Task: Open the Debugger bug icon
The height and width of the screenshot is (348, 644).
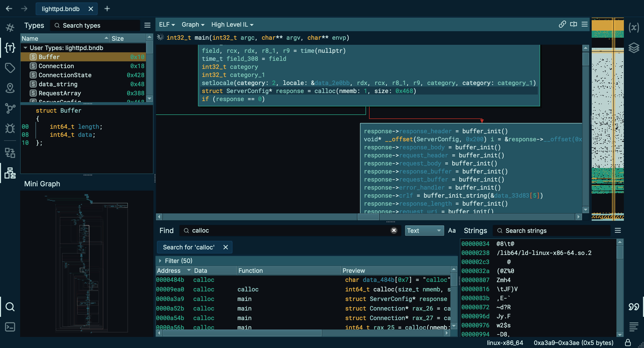Action: (x=10, y=128)
